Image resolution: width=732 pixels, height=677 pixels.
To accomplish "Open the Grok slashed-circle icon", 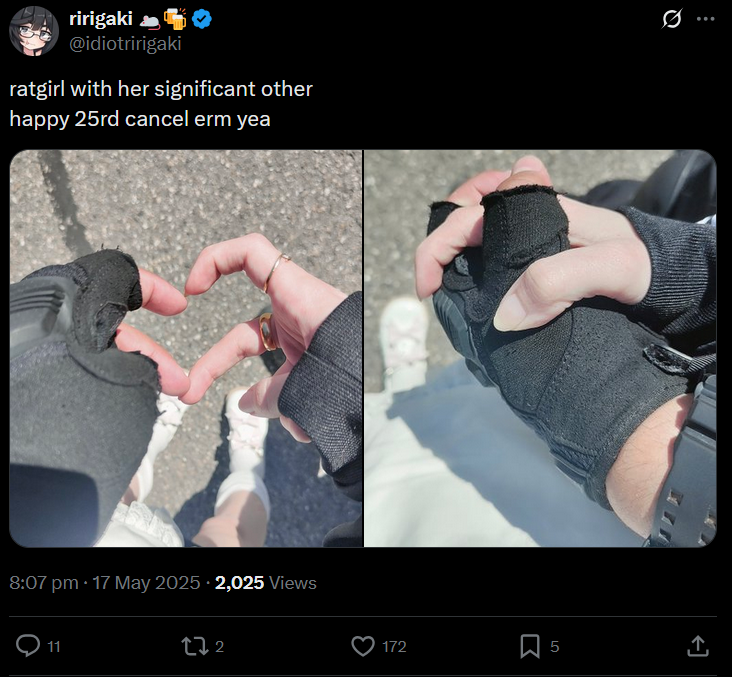I will [672, 19].
